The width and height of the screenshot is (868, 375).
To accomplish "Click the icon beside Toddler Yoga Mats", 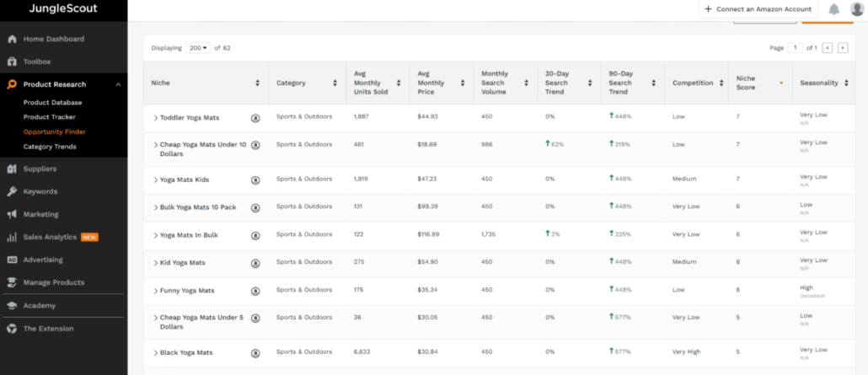I will [255, 118].
